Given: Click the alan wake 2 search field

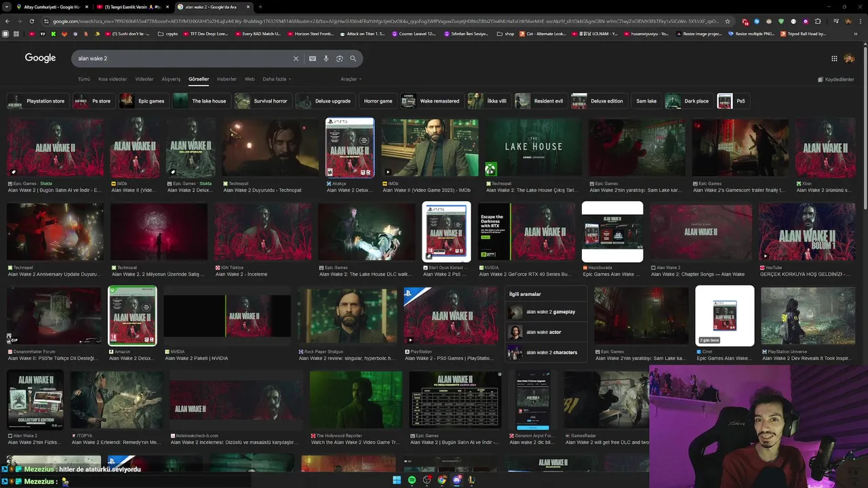Looking at the screenshot, I should [x=183, y=58].
